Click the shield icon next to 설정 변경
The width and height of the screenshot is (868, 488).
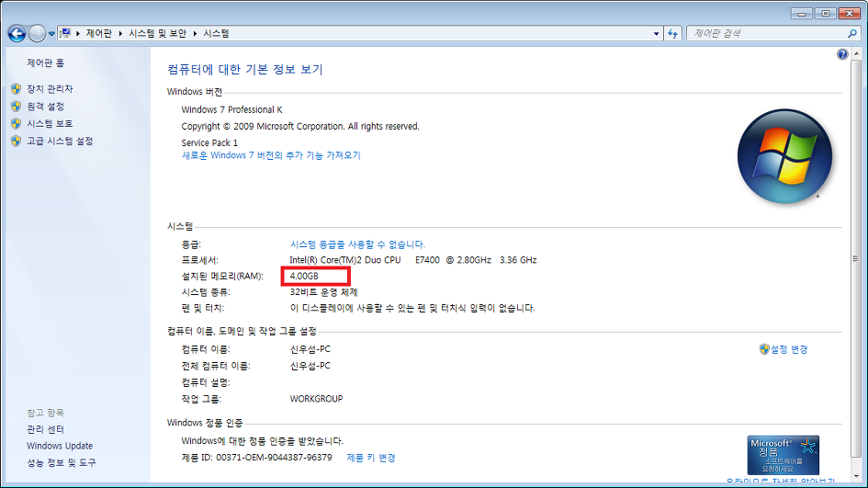coord(764,349)
